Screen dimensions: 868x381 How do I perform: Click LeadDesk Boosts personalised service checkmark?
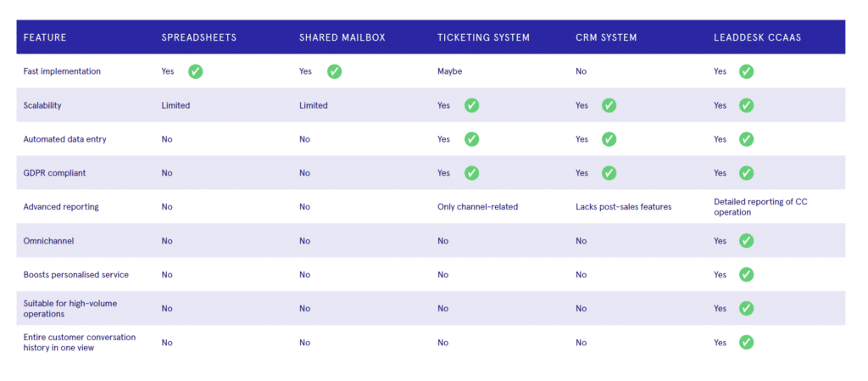[746, 275]
